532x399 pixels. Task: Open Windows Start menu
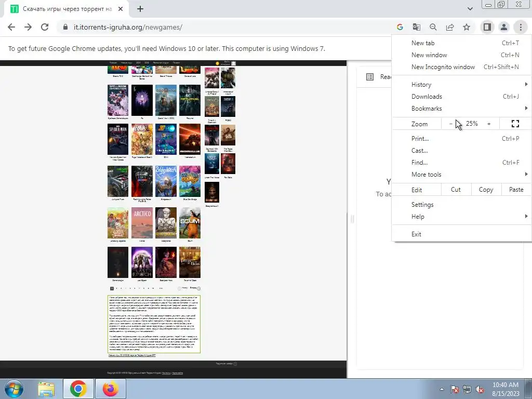pos(14,389)
